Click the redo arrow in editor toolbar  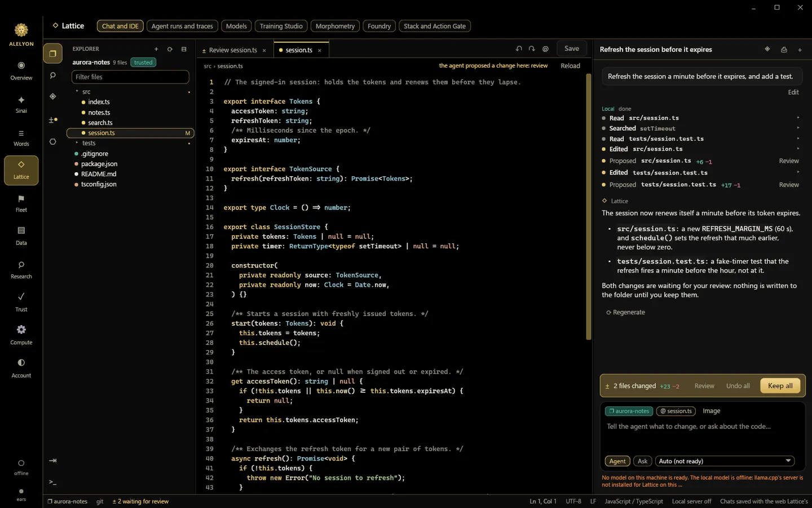click(532, 49)
